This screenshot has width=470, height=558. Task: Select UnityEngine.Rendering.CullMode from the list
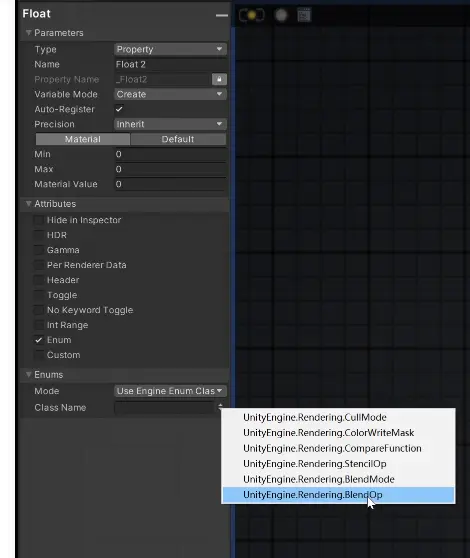[338, 417]
